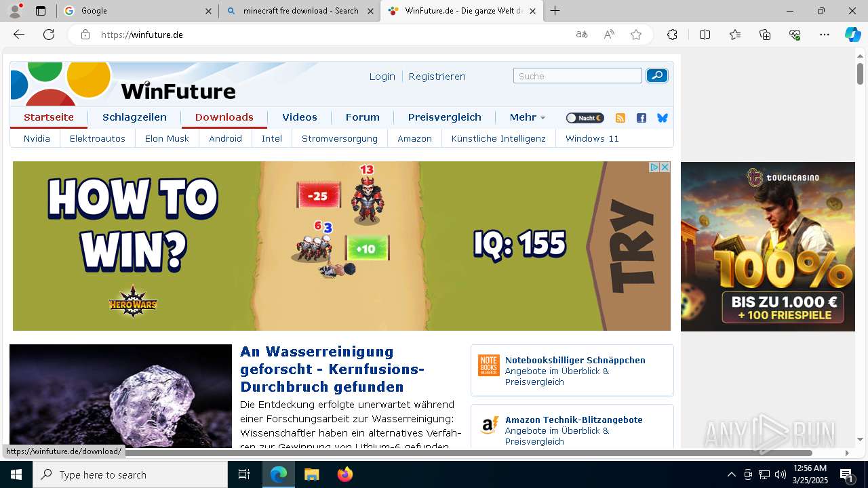Viewport: 868px width, 488px height.
Task: Open the Schlagzeilen menu item
Action: (134, 117)
